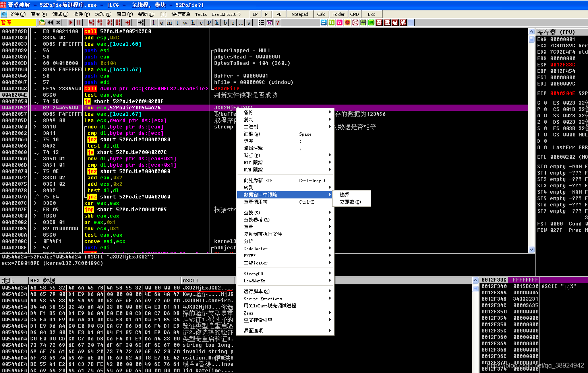Click the red question mark help icon

[x=278, y=23]
